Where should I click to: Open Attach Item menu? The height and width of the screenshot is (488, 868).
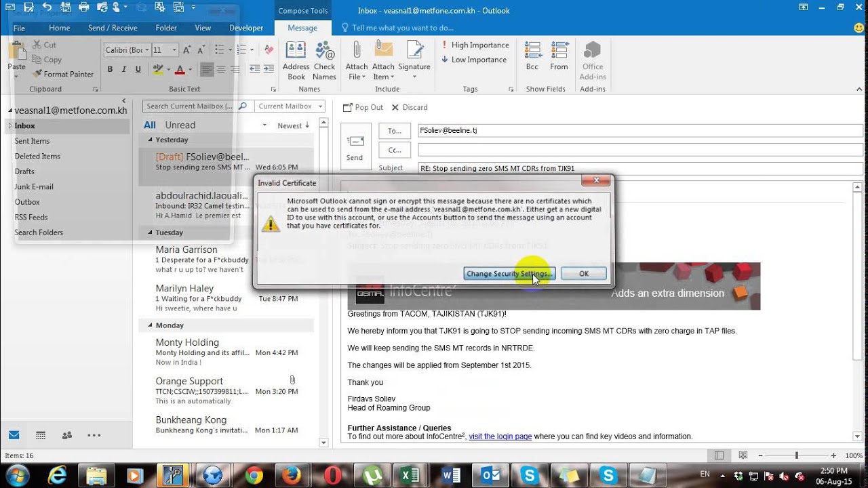383,61
